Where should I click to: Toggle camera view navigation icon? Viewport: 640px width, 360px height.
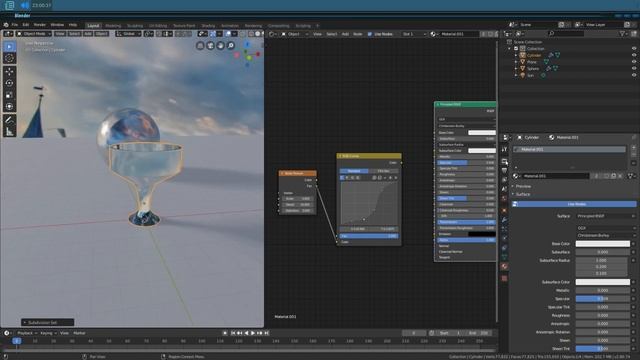(x=210, y=46)
